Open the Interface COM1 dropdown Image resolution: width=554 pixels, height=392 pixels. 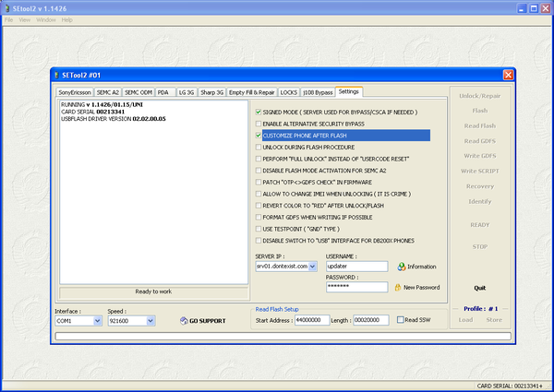point(98,321)
